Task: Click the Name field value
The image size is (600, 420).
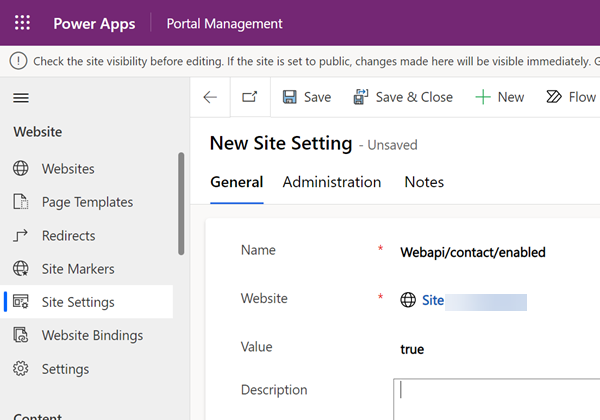Action: [473, 252]
